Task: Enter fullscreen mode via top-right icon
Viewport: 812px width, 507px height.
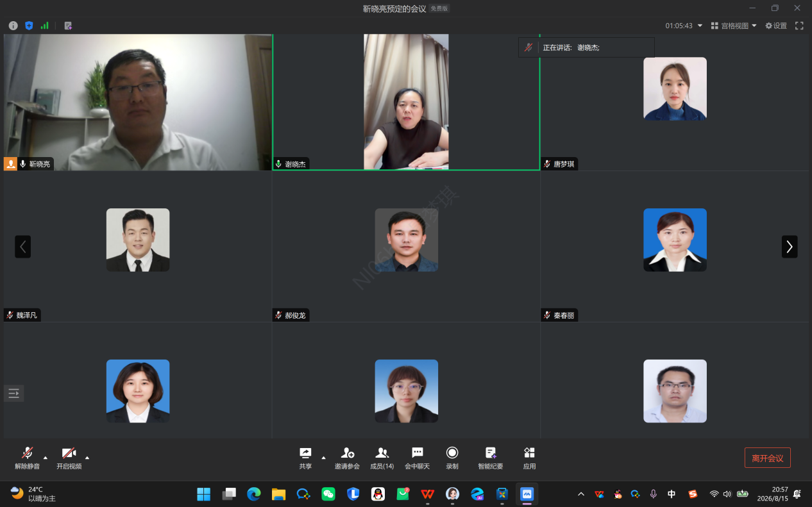Action: pos(799,26)
